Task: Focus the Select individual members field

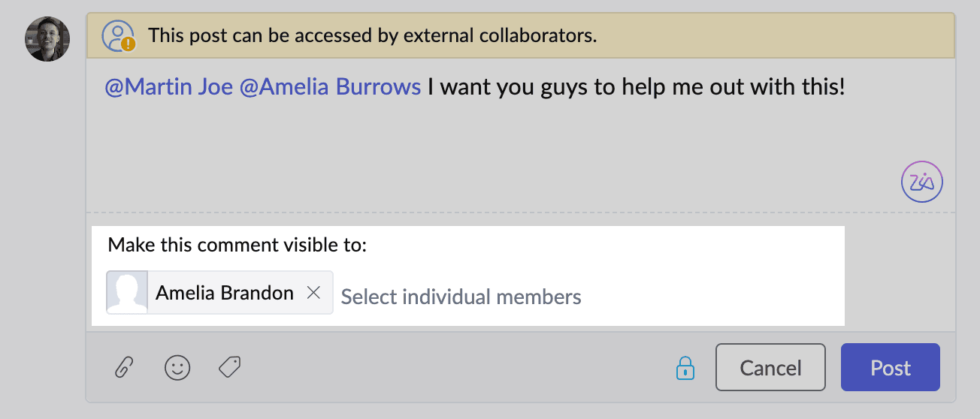Action: (461, 297)
